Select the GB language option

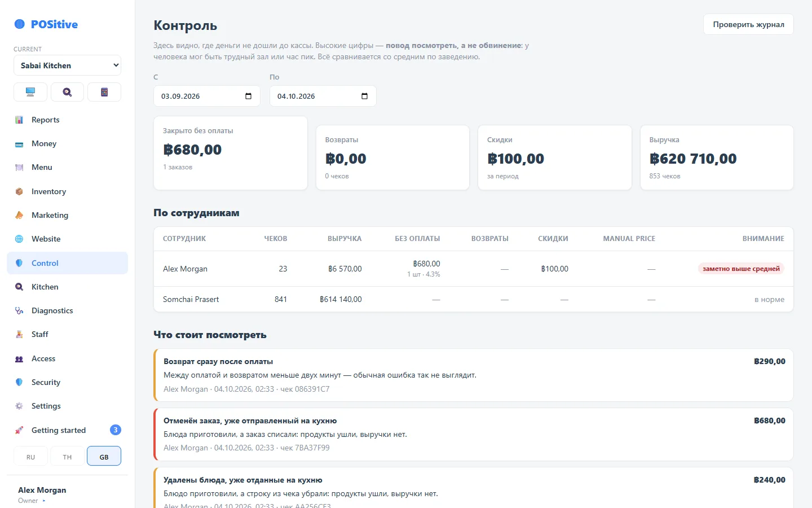coord(104,457)
